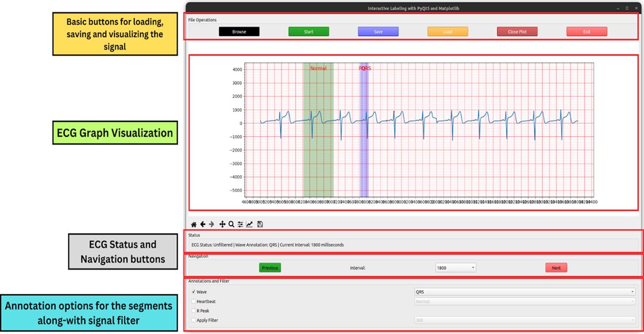The image size is (644, 334).
Task: Click the blue Save button
Action: pyautogui.click(x=378, y=32)
